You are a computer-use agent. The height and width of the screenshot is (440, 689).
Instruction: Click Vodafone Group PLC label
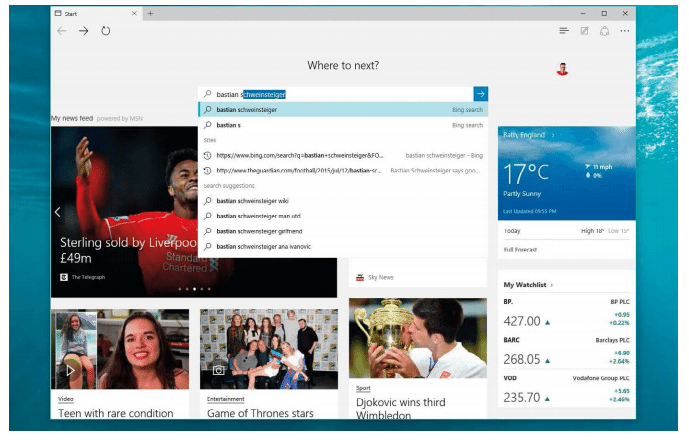(x=601, y=378)
